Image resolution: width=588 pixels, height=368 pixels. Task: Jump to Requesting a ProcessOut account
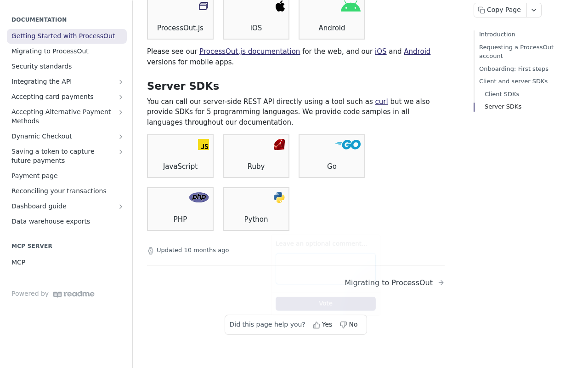(x=516, y=52)
